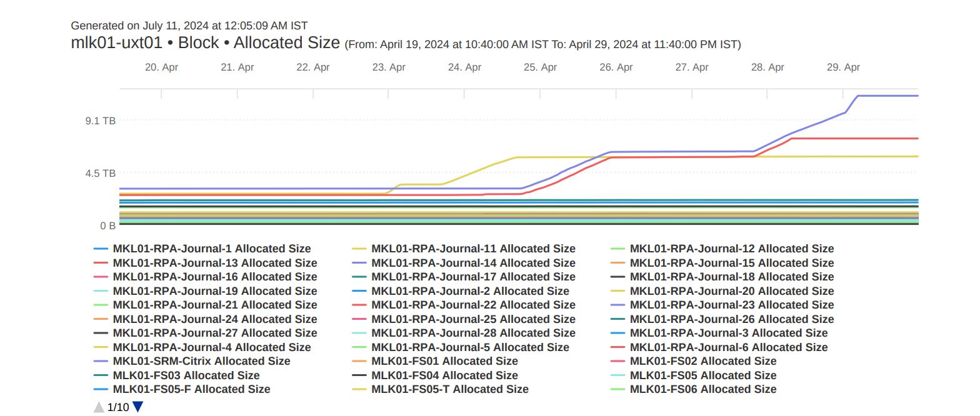Viewport: 980px width, 416px height.
Task: Toggle MKL01-RPA-Journal-23 Allocated Size series
Action: pyautogui.click(x=731, y=305)
